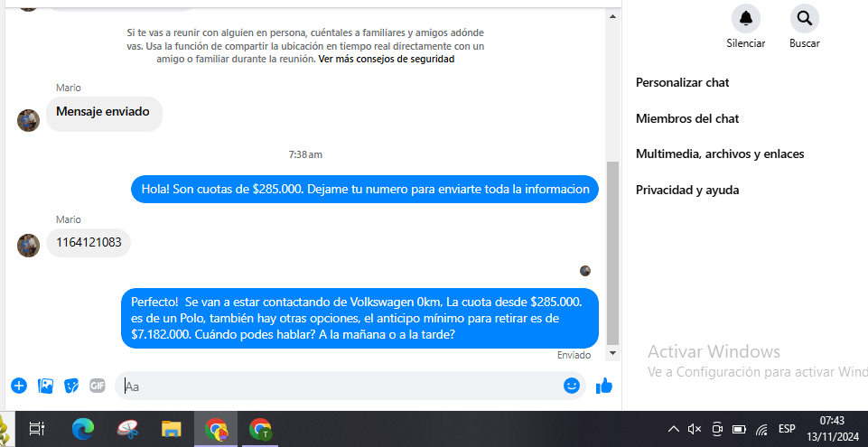Click Mario's avatar beside 1164121083
The image size is (868, 447).
coord(28,246)
